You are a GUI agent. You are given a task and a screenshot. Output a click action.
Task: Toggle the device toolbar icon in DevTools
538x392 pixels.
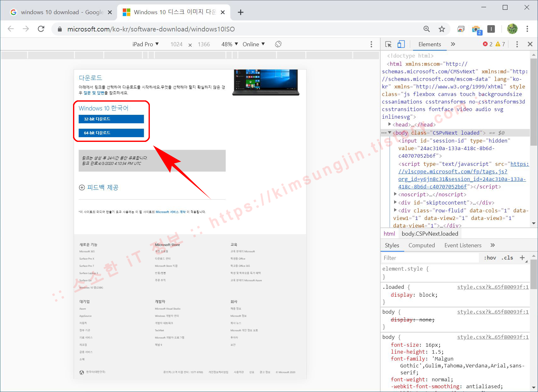[401, 44]
